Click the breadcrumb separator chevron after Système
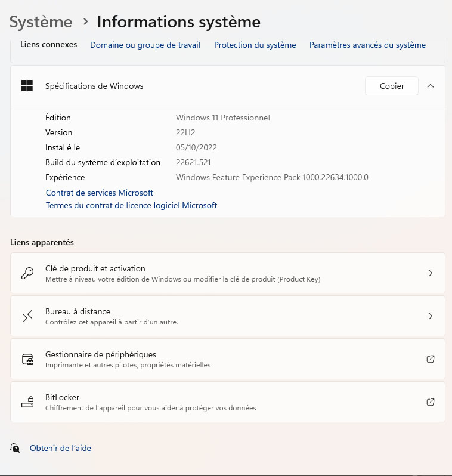Viewport: 452px width, 476px height. pos(86,22)
